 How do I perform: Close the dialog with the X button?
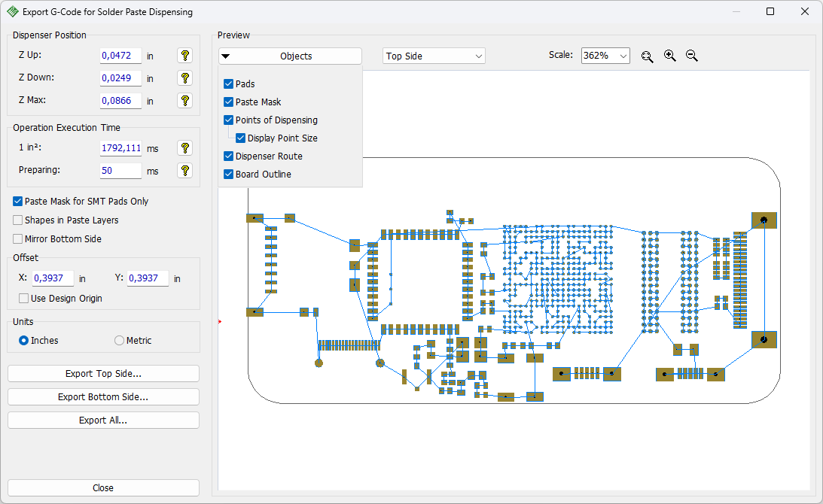[805, 11]
